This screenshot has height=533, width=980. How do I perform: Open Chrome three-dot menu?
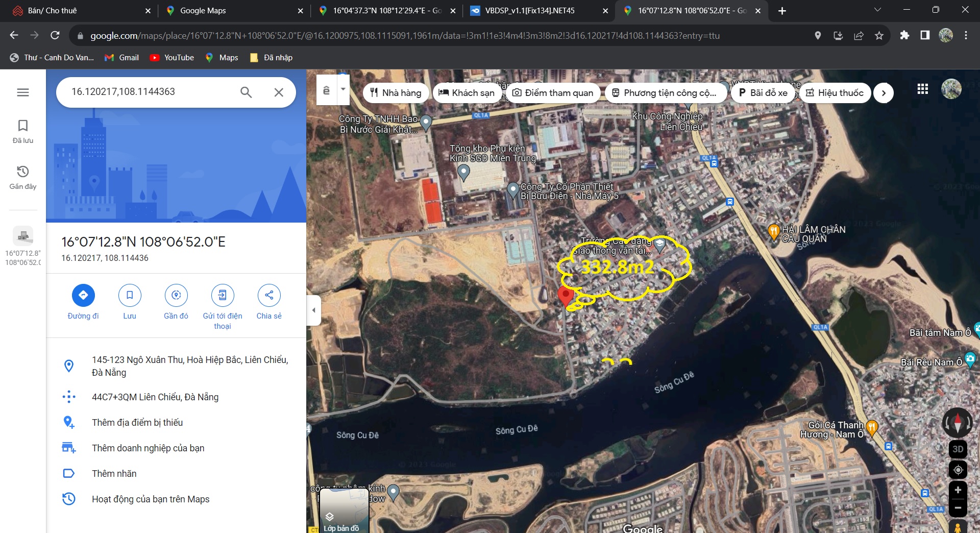click(x=966, y=35)
